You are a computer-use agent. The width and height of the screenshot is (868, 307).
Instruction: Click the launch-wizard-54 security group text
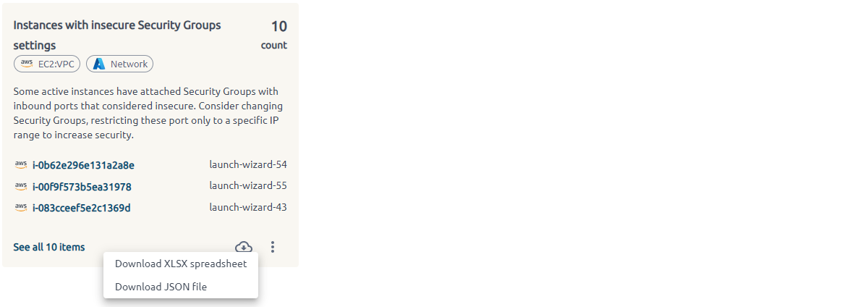coord(248,164)
